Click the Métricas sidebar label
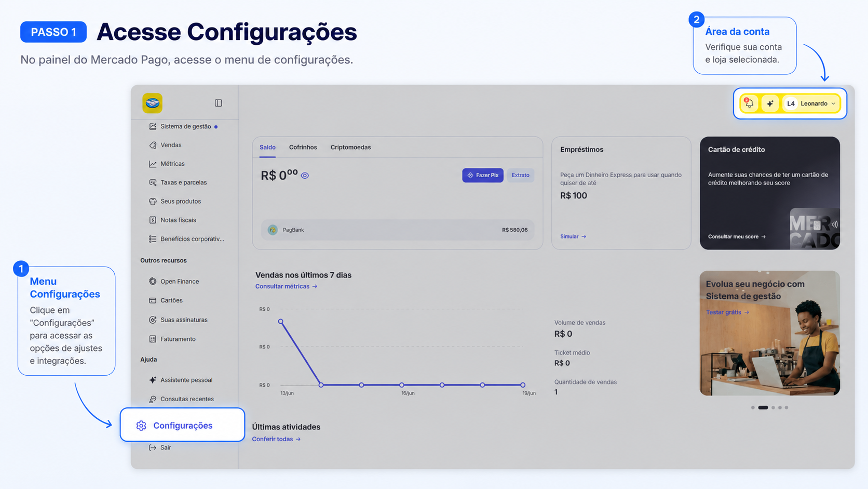 [172, 164]
